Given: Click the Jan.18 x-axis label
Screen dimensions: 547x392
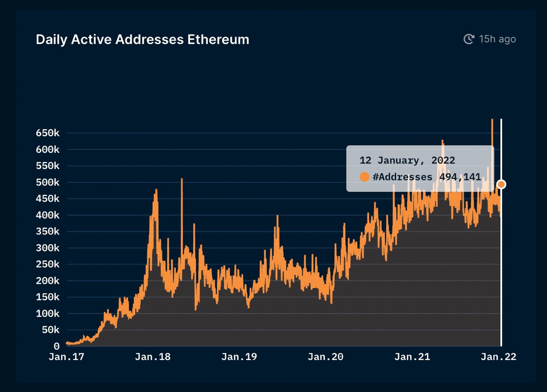Looking at the screenshot, I should tap(153, 357).
